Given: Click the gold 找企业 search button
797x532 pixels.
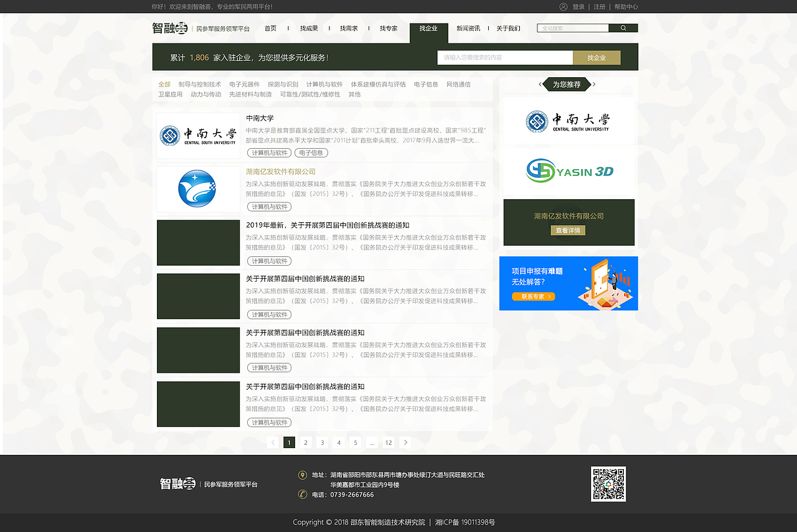Looking at the screenshot, I should [x=597, y=57].
